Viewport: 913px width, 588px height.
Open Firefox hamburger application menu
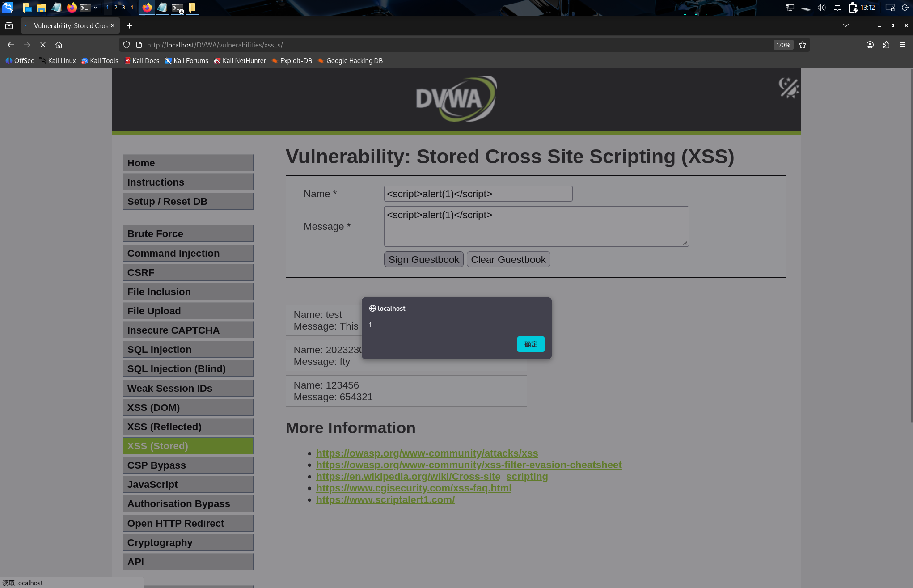point(902,45)
